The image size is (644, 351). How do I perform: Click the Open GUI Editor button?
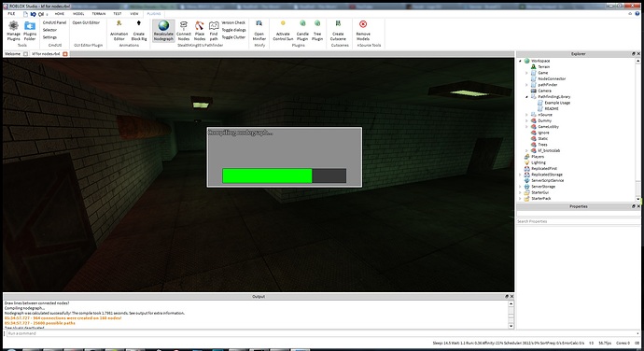click(86, 22)
